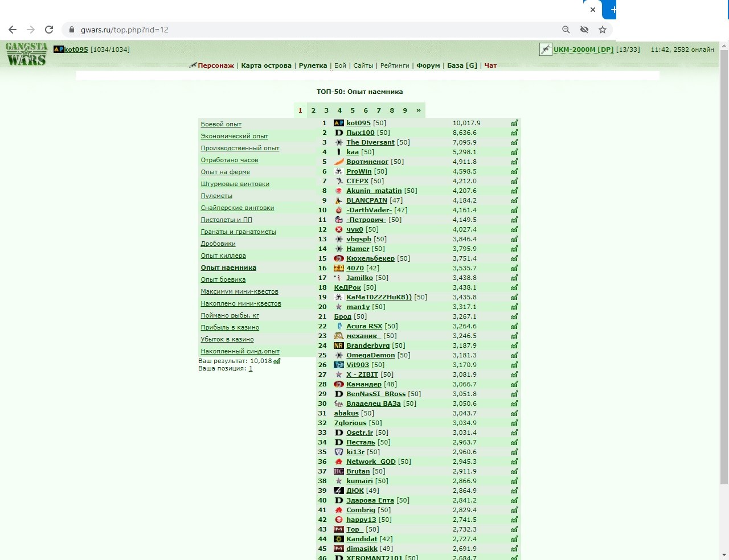This screenshot has height=560, width=729.
Task: Click syndicate icon next to ki13r
Action: (x=339, y=452)
